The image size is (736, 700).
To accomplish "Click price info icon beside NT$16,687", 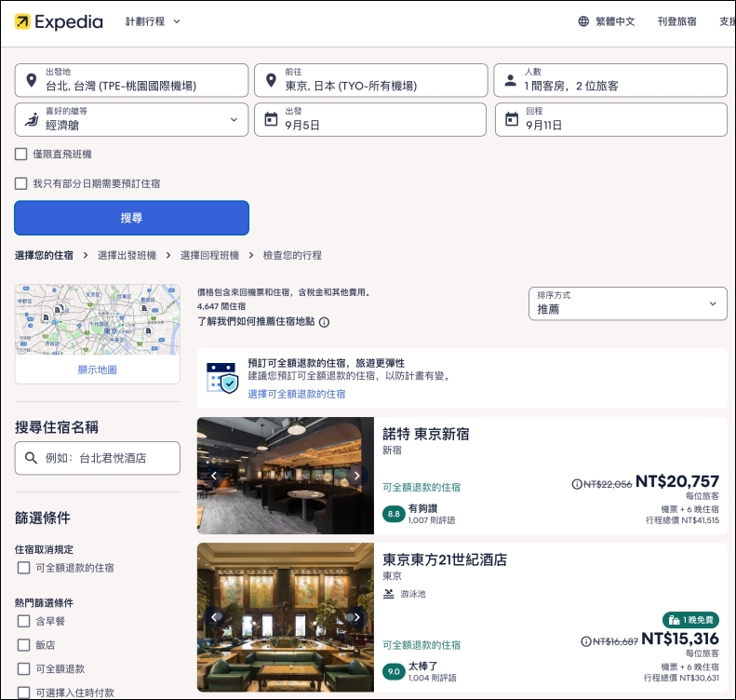I will [x=586, y=640].
